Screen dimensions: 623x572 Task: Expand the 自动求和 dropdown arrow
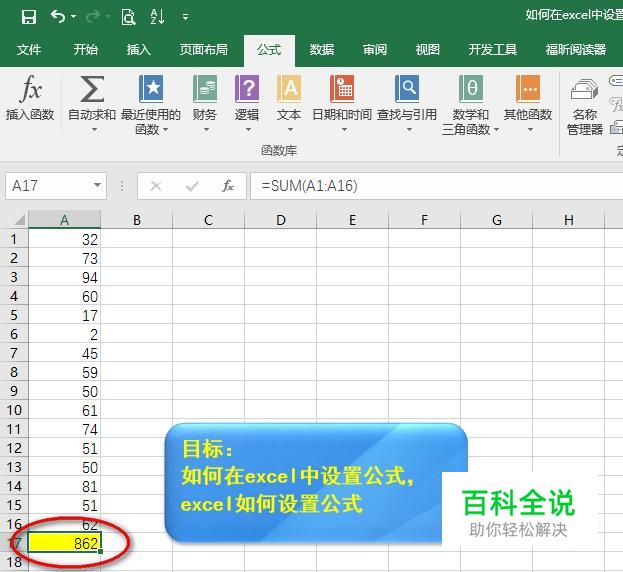click(x=94, y=129)
